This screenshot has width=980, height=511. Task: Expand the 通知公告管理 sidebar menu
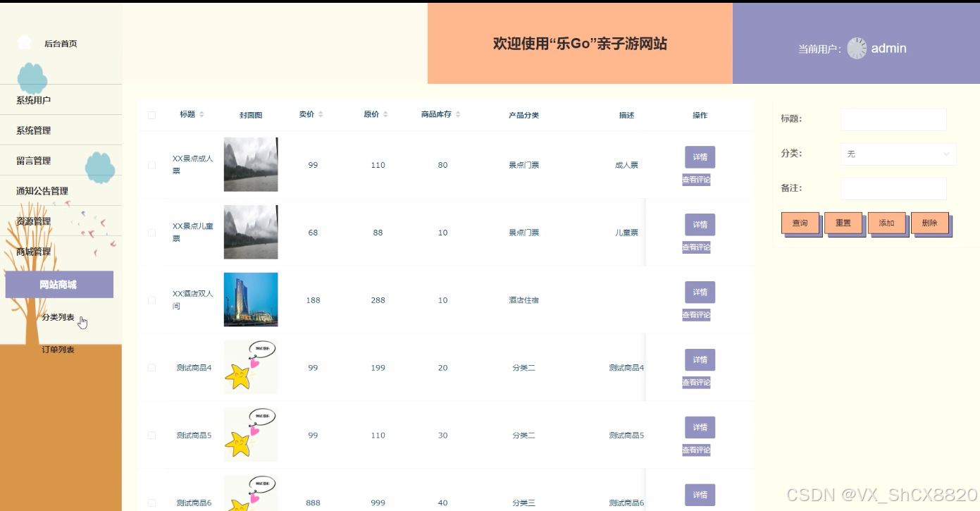(61, 191)
